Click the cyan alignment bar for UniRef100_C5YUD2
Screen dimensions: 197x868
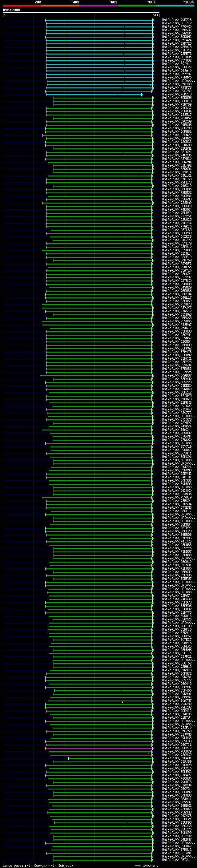point(100,61)
